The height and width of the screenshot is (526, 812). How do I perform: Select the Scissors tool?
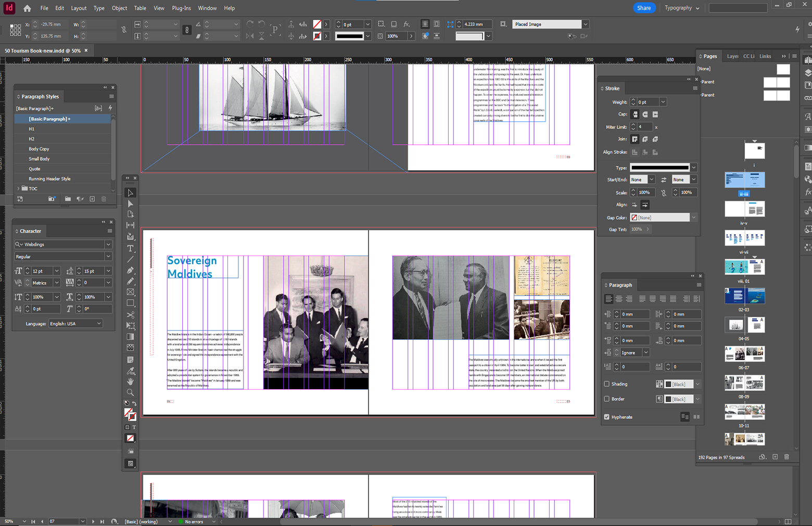coord(131,315)
